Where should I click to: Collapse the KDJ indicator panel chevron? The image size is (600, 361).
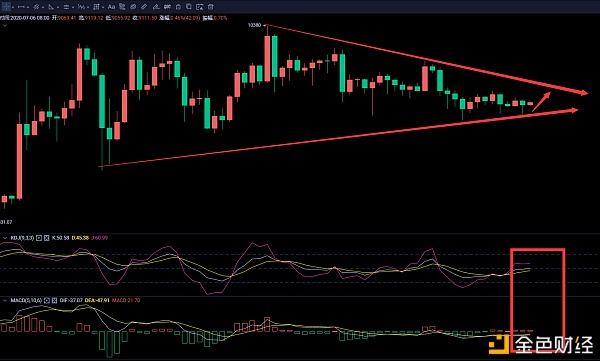[x=5, y=238]
